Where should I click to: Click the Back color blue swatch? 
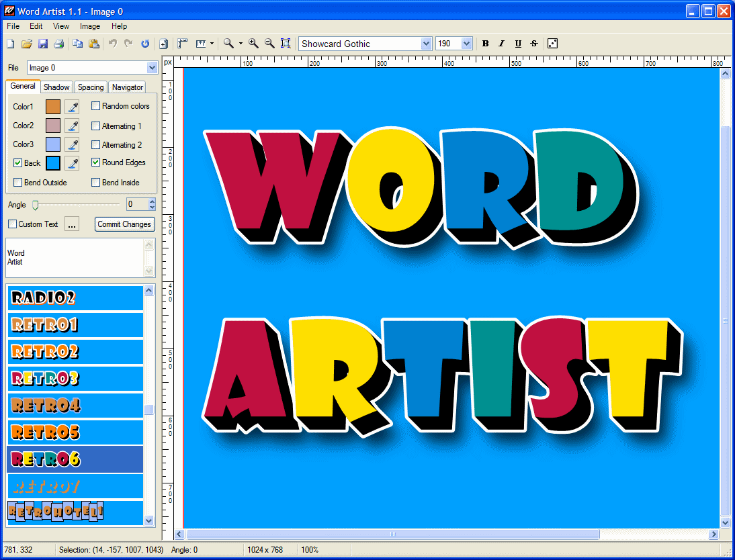click(53, 163)
